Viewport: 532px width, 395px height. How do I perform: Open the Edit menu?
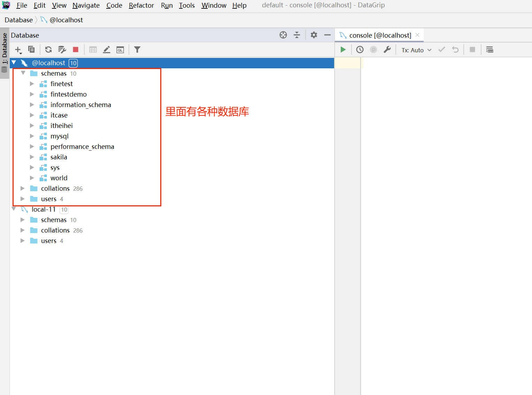[x=40, y=5]
